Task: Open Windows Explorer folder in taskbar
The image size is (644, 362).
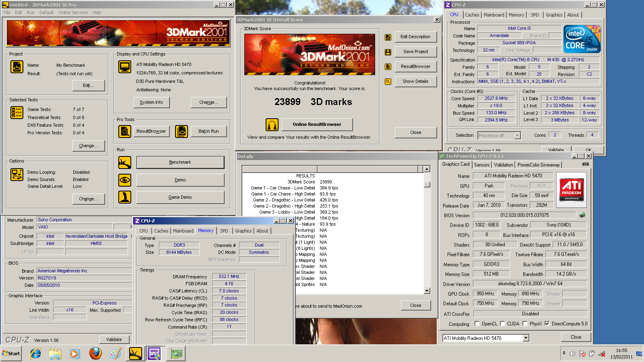Action: [x=55, y=354]
